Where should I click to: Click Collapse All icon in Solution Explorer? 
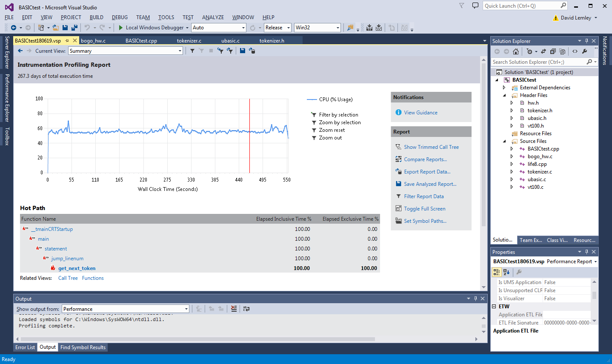(553, 51)
